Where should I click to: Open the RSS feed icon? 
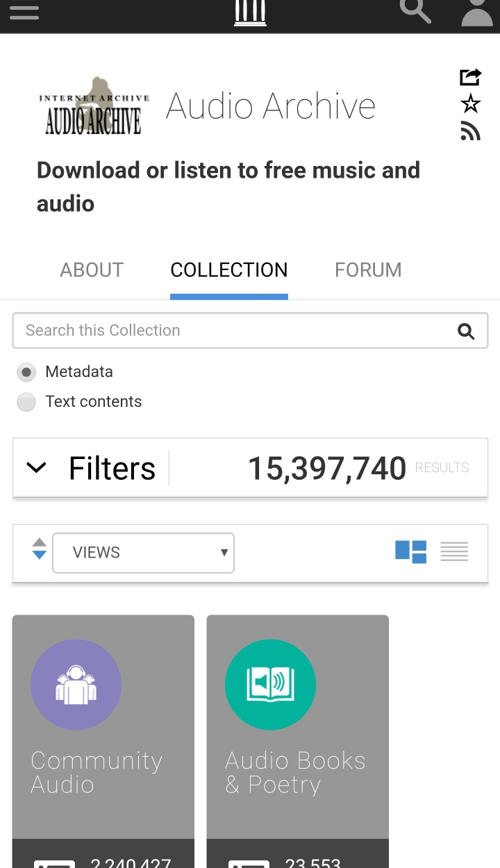(x=471, y=131)
